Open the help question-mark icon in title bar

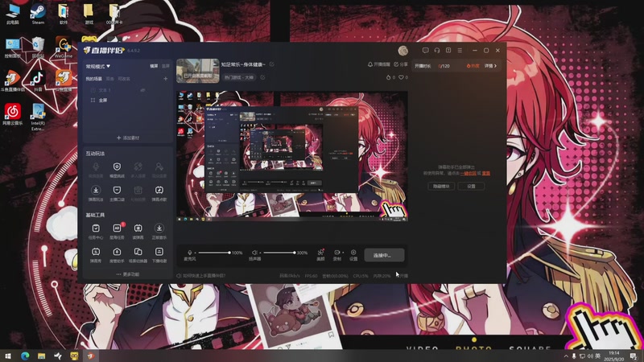pyautogui.click(x=448, y=51)
